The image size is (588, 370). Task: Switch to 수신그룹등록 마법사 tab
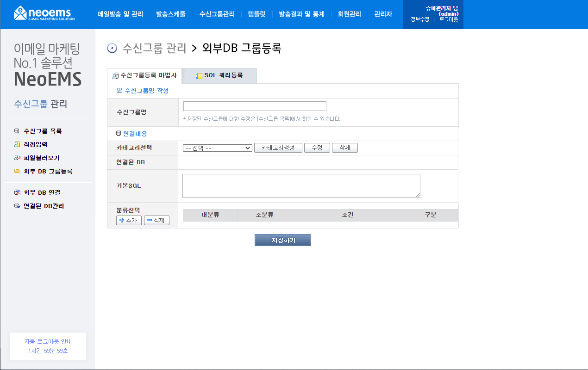144,76
